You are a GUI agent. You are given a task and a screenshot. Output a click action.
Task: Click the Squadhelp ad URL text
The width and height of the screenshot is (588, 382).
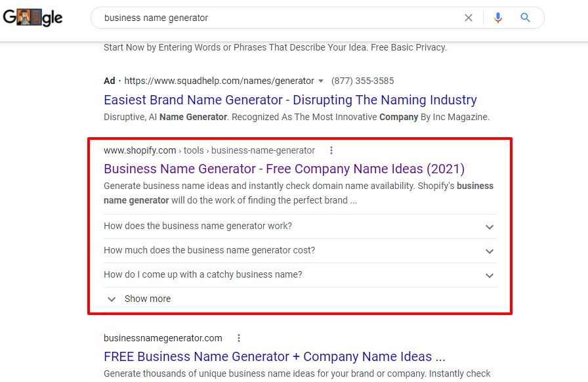tap(219, 81)
